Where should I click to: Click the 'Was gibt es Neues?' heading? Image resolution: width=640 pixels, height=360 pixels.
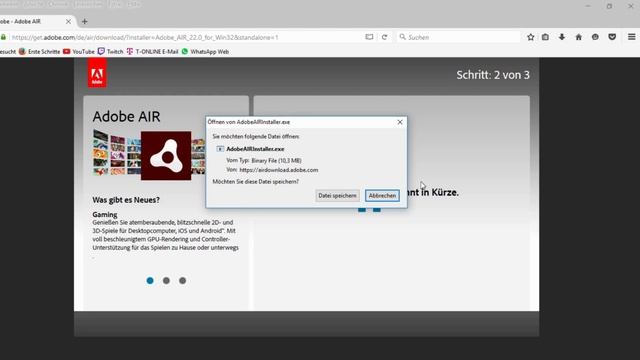pos(126,200)
